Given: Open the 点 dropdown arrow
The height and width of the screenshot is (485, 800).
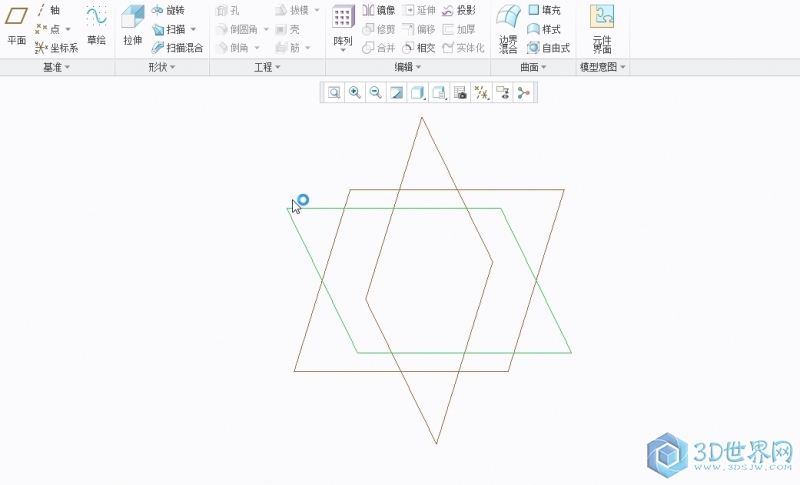Looking at the screenshot, I should 68,29.
